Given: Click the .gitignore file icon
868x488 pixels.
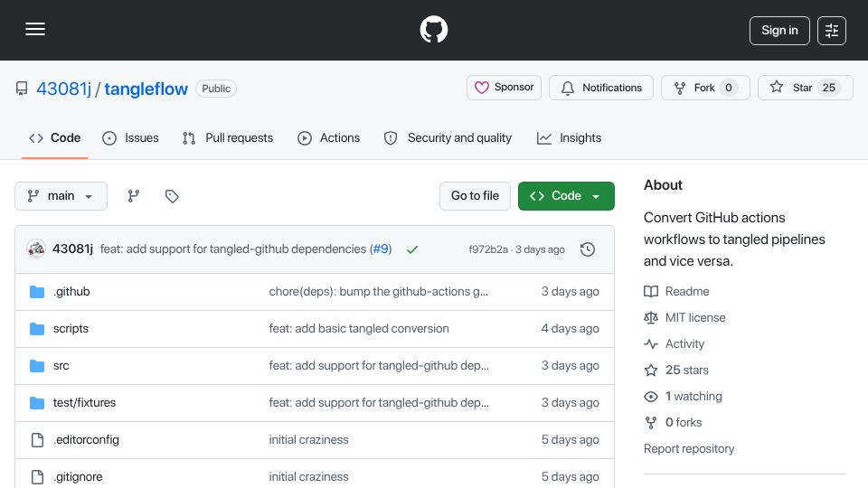Looking at the screenshot, I should 37,477.
